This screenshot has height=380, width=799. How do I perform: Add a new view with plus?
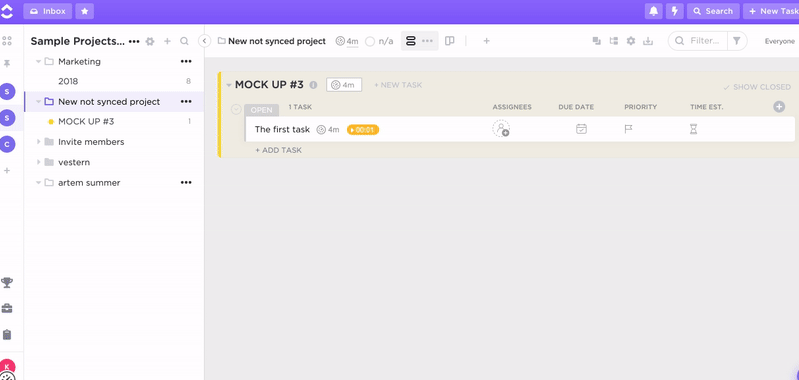(487, 41)
